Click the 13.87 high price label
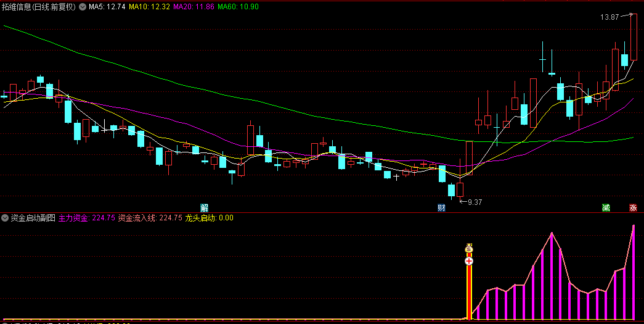Image resolution: width=644 pixels, height=324 pixels. [x=609, y=17]
